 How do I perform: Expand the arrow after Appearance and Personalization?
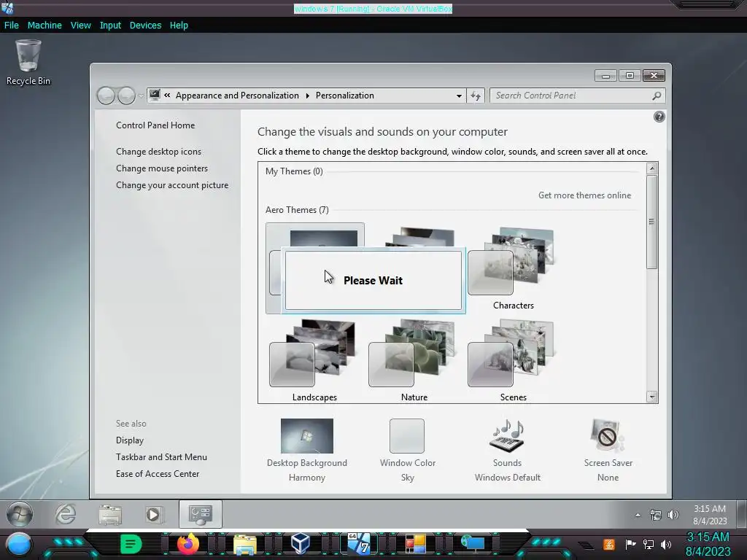click(x=307, y=96)
